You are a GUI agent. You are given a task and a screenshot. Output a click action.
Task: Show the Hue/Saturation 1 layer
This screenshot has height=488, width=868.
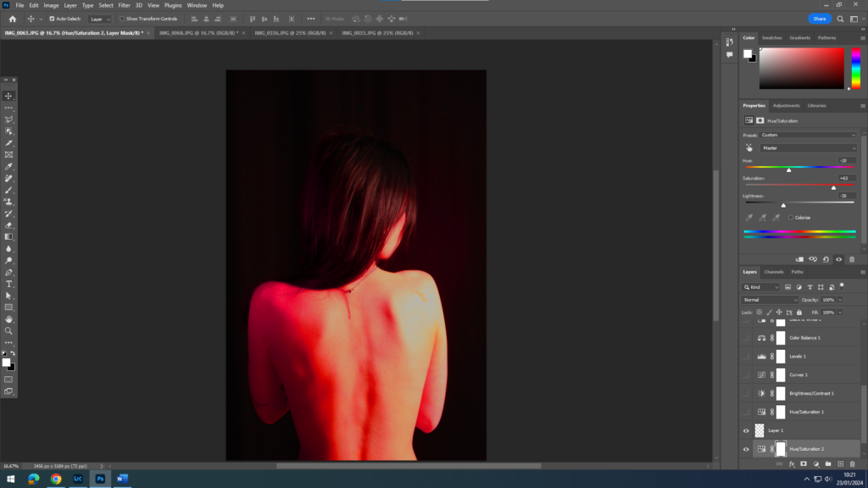[x=746, y=412]
